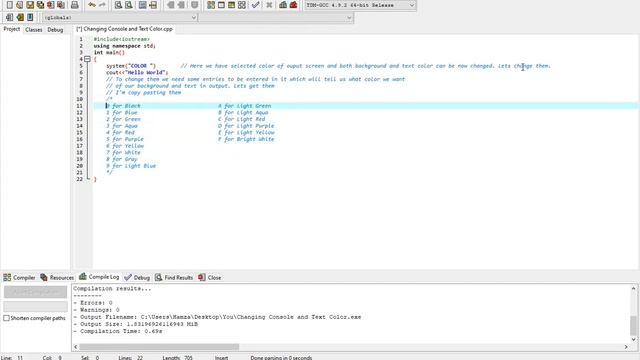
Task: Click the Open file toolbar icon
Action: click(x=20, y=5)
